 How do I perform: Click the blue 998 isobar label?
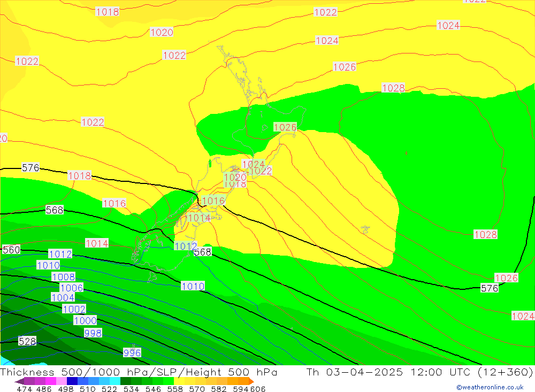coord(93,333)
